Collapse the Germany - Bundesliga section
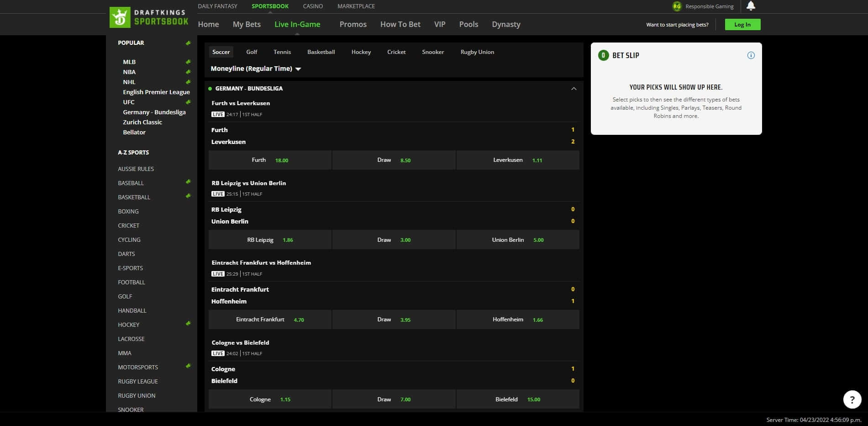Viewport: 868px width, 426px height. [x=574, y=88]
